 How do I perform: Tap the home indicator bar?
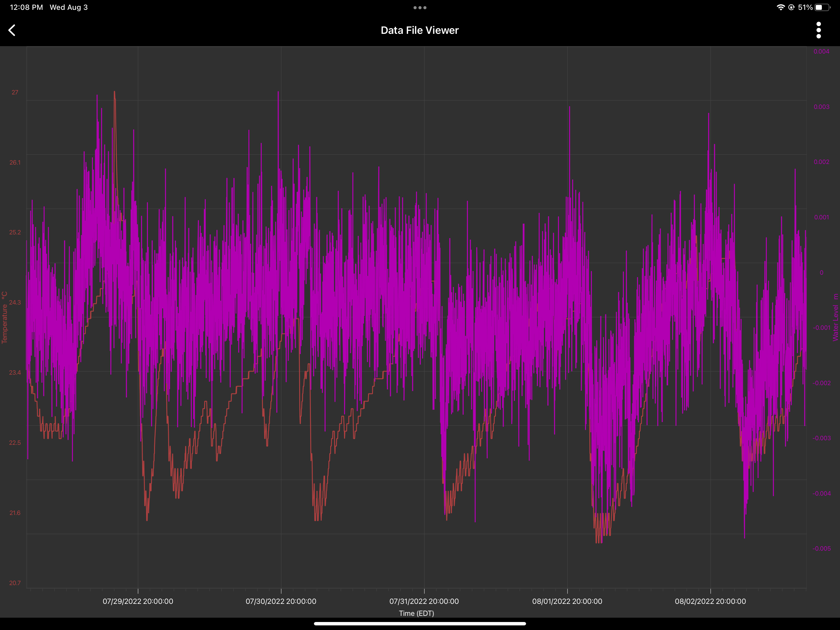pyautogui.click(x=420, y=623)
